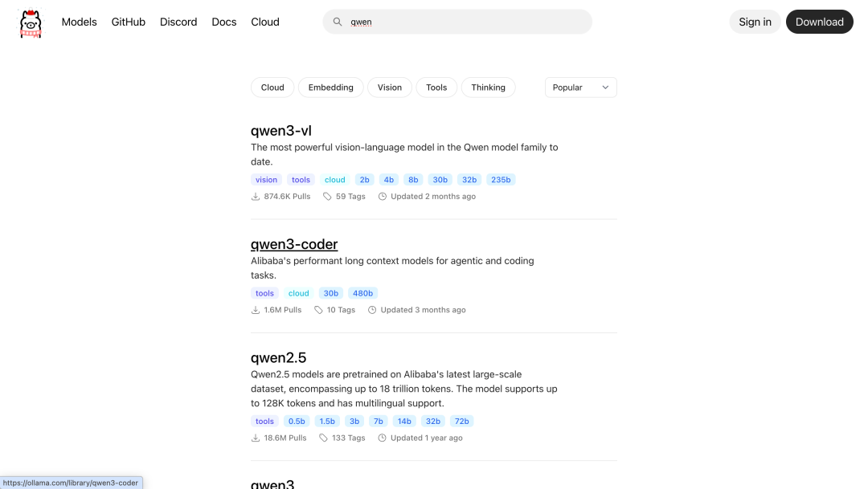The width and height of the screenshot is (868, 489).
Task: Toggle the Embedding model filter
Action: coord(330,87)
